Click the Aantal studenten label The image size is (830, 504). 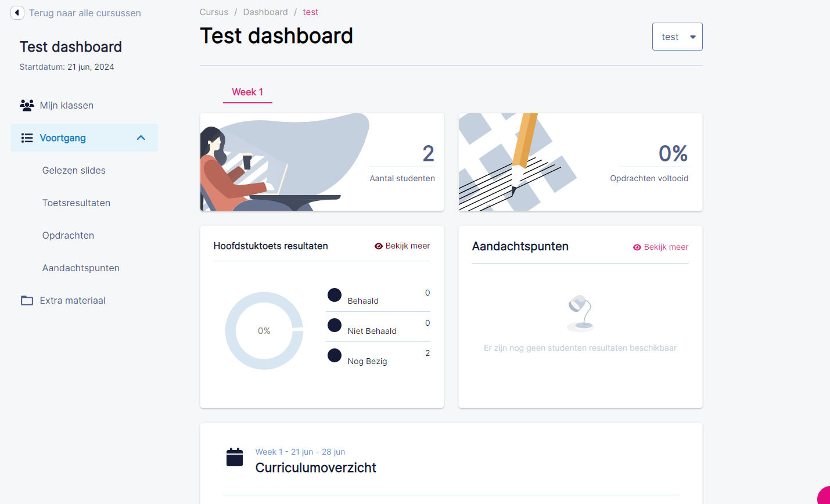coord(403,178)
